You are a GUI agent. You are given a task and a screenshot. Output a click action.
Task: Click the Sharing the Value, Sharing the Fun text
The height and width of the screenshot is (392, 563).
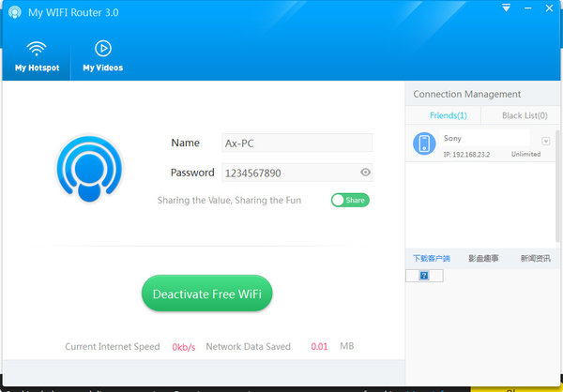coord(229,201)
